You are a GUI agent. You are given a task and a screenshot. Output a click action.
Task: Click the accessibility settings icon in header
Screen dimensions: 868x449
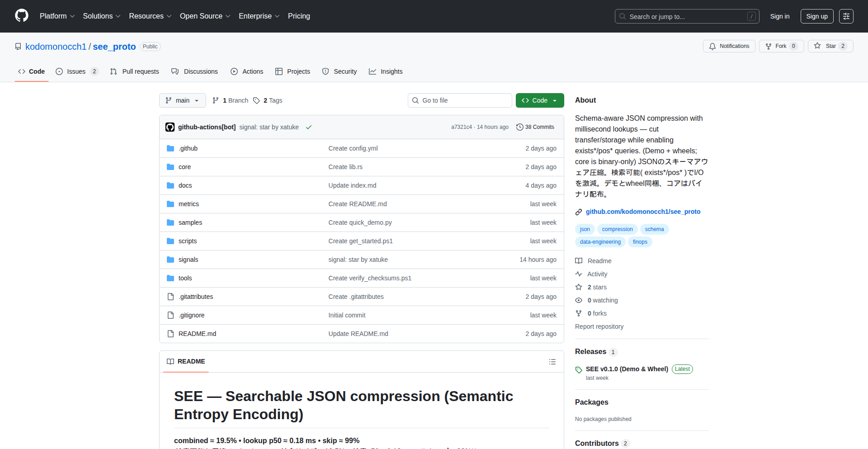pyautogui.click(x=846, y=16)
